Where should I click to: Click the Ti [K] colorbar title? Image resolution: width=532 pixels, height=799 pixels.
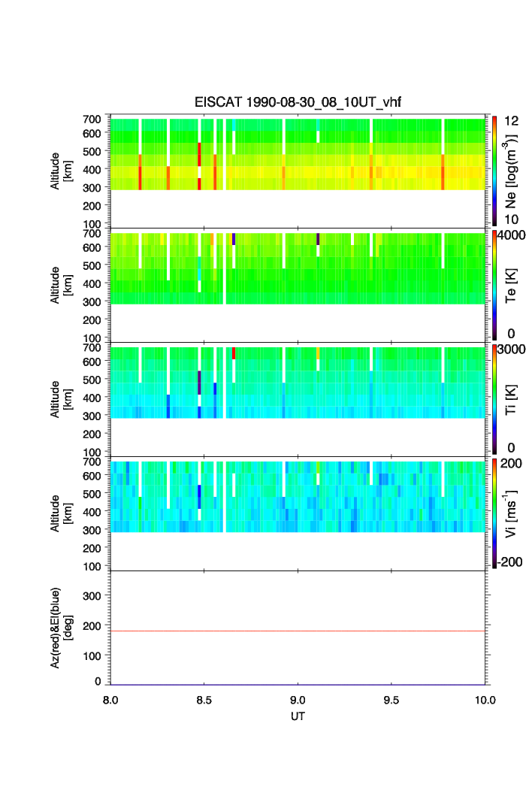coord(511,400)
